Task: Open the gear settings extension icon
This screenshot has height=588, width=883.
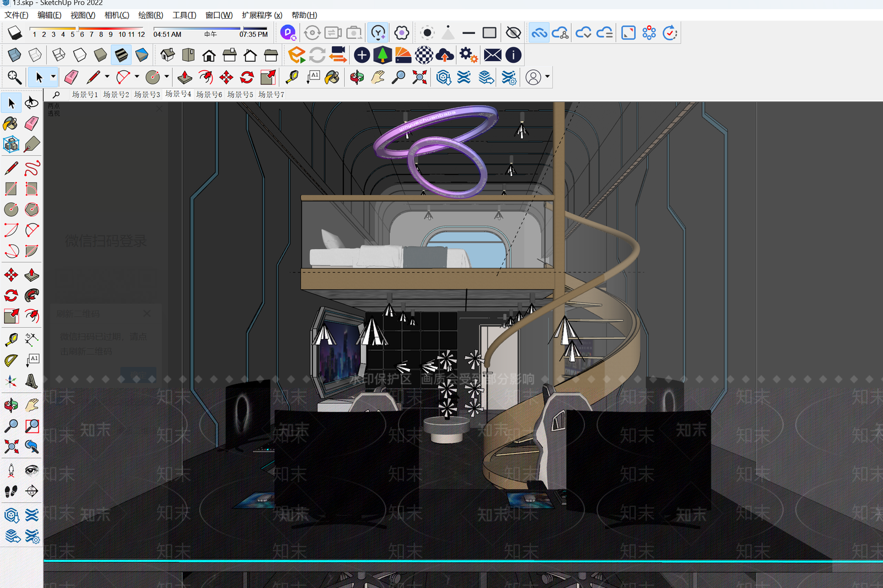Action: [469, 55]
